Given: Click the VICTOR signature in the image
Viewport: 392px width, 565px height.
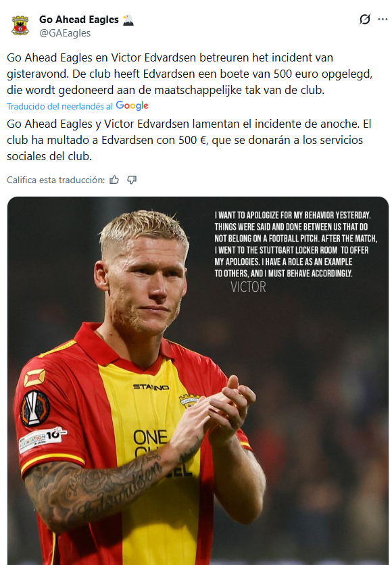Looking at the screenshot, I should (x=248, y=287).
